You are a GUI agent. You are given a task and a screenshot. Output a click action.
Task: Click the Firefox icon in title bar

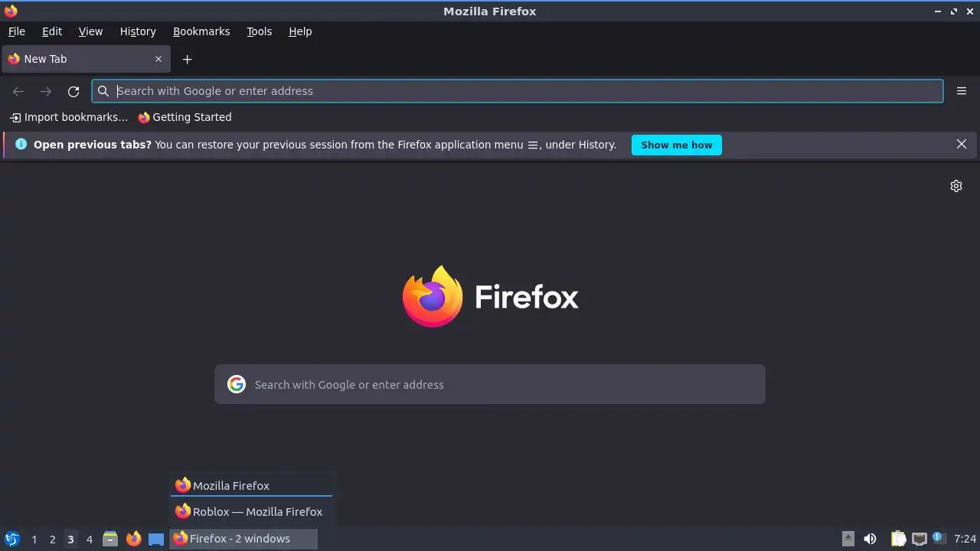pyautogui.click(x=11, y=11)
